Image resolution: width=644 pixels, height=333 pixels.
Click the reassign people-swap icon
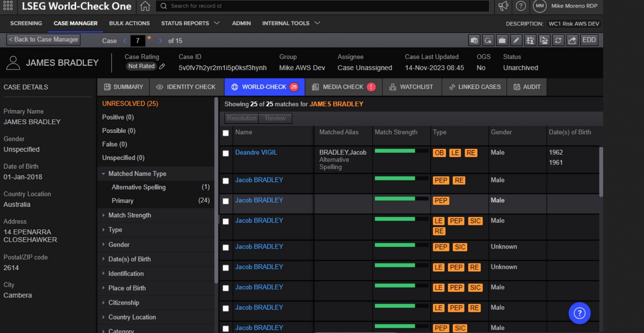530,40
